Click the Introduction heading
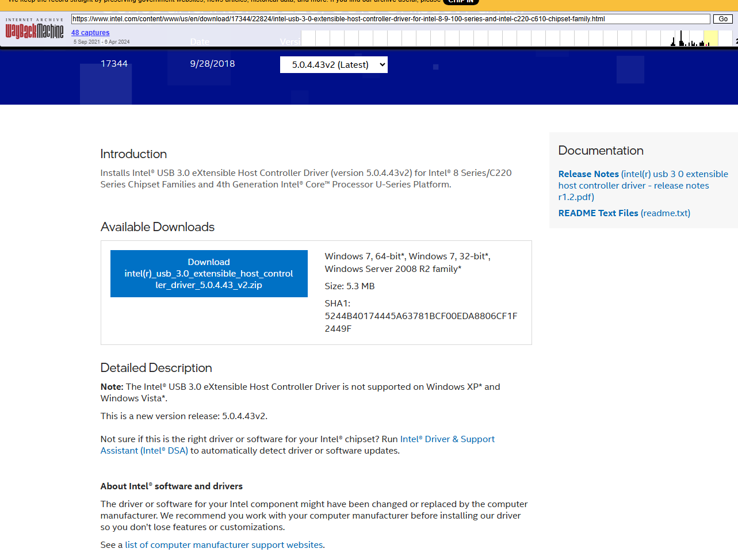Image resolution: width=738 pixels, height=560 pixels. [x=133, y=154]
